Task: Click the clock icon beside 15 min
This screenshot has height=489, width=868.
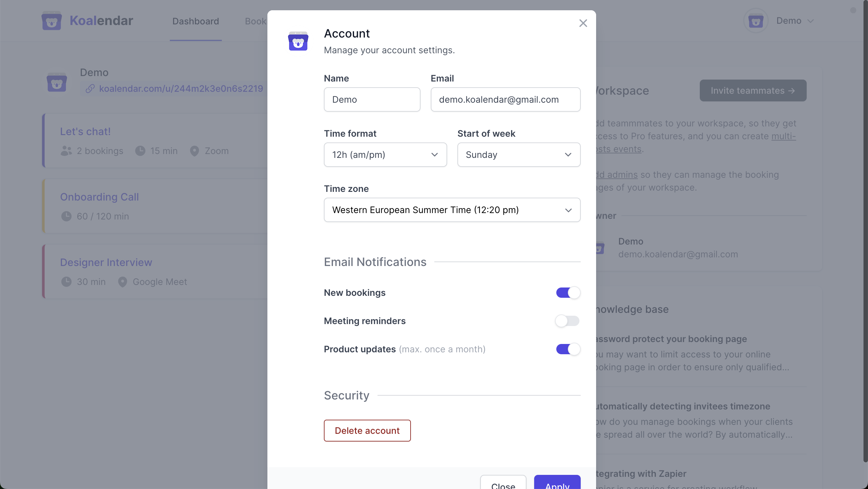Action: click(140, 151)
